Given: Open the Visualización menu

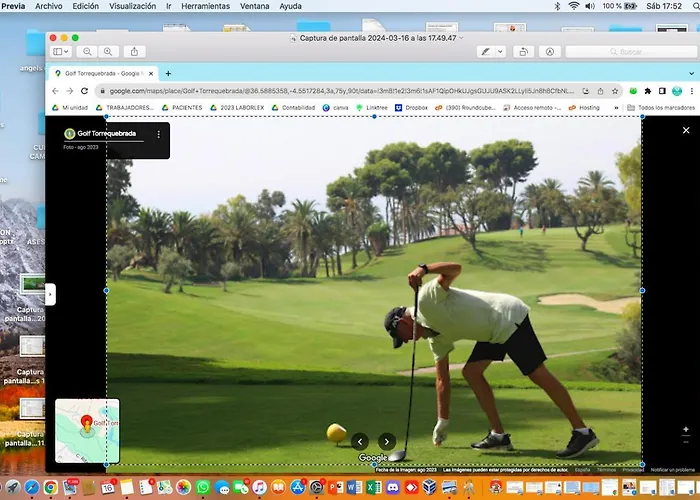Looking at the screenshot, I should (x=133, y=6).
